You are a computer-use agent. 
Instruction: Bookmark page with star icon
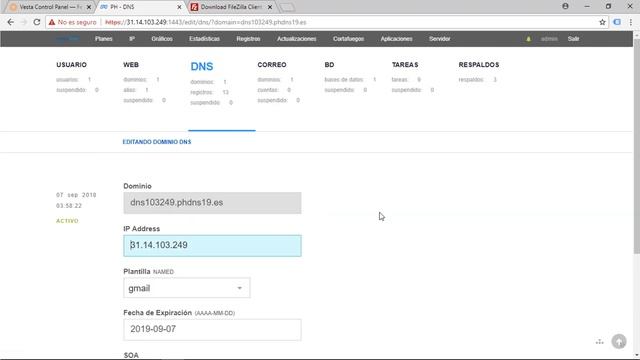pos(602,22)
